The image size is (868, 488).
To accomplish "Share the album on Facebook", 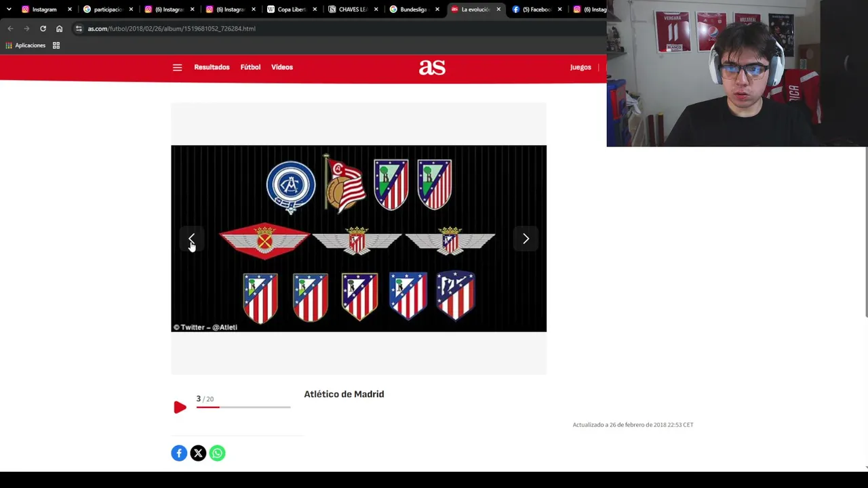I will tap(179, 453).
